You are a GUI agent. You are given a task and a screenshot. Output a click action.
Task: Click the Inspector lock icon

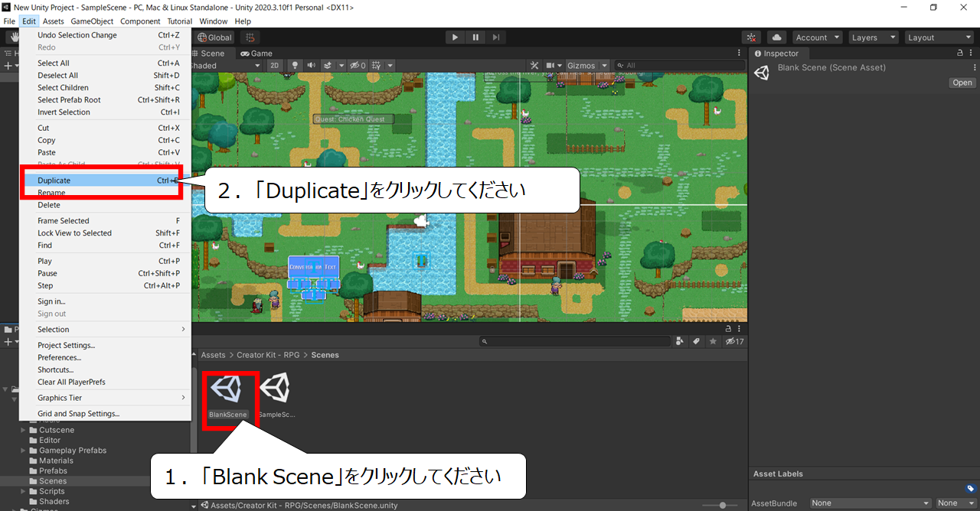click(x=960, y=54)
